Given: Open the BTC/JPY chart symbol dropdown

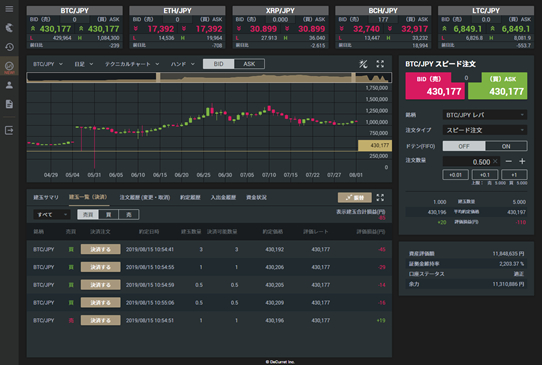Looking at the screenshot, I should pyautogui.click(x=48, y=64).
